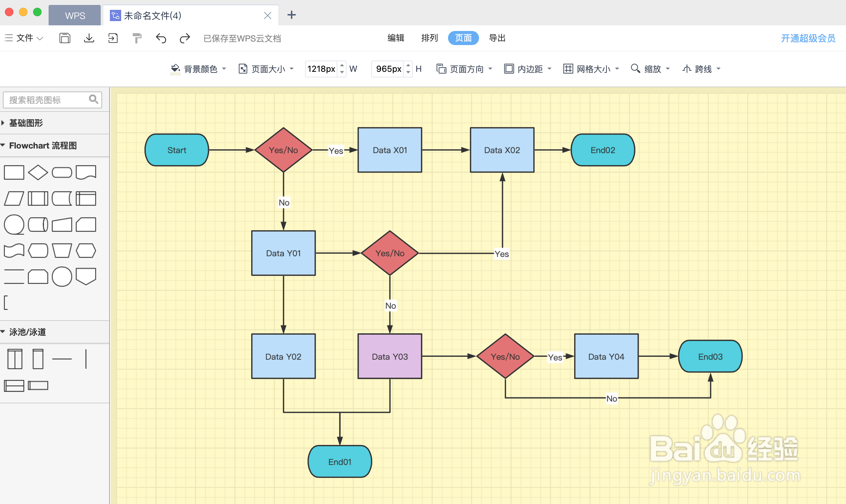Click the undo arrow icon
This screenshot has width=846, height=504.
pos(161,38)
